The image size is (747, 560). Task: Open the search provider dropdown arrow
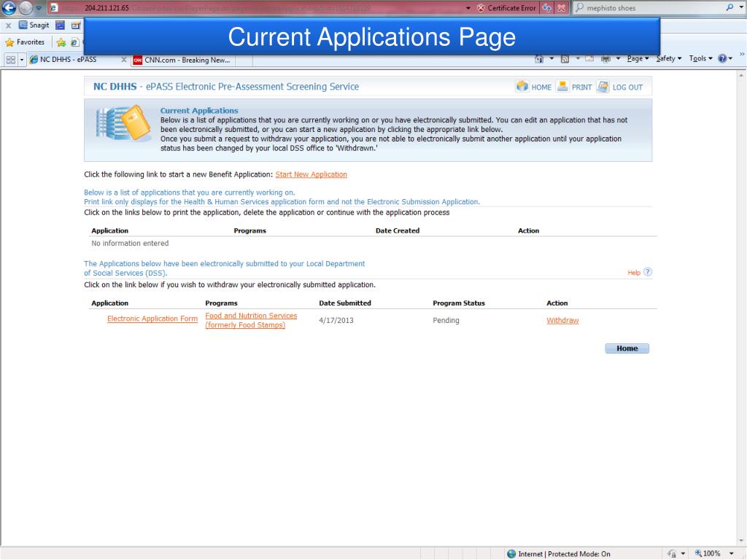[740, 8]
